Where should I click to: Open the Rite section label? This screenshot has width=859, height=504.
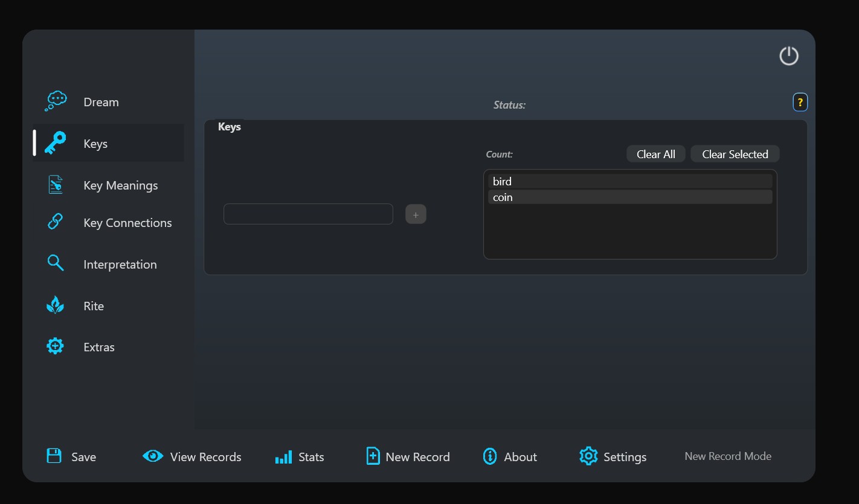pos(94,306)
